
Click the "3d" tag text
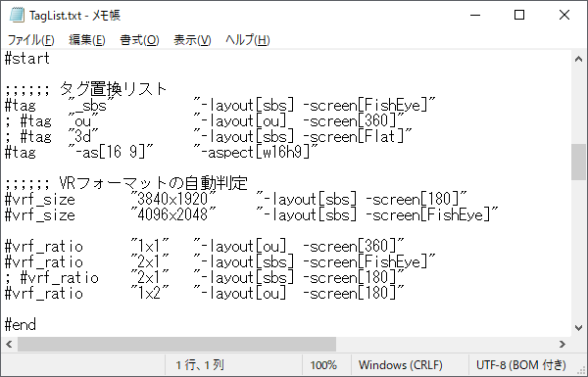pos(83,137)
